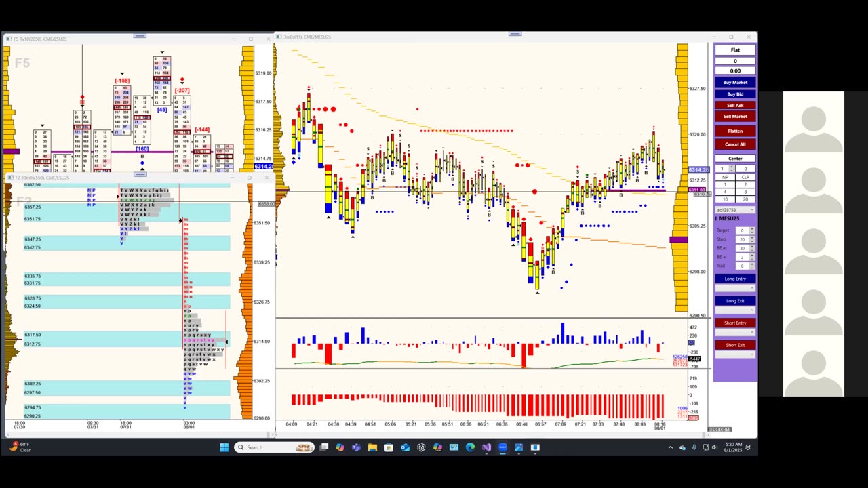Click the Short Exit button
868x488 pixels.
[x=735, y=345]
